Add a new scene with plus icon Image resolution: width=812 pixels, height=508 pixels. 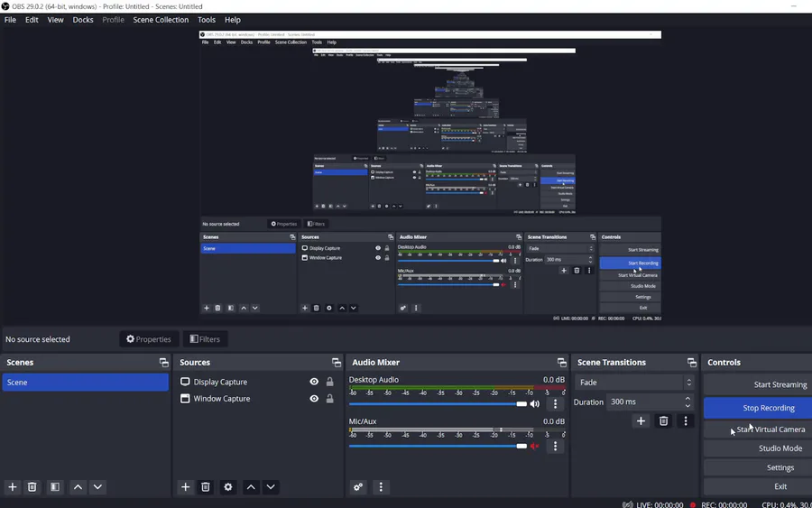coord(13,486)
